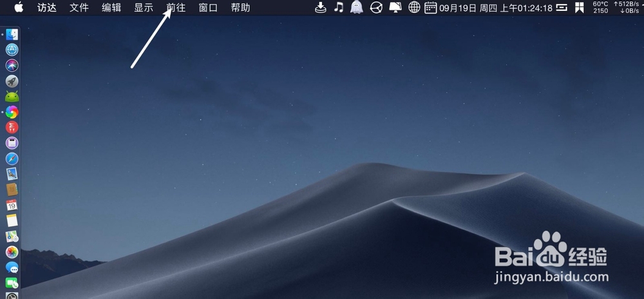This screenshot has height=299, width=644.
Task: Open Contacts brown book in dock
Action: pos(12,189)
